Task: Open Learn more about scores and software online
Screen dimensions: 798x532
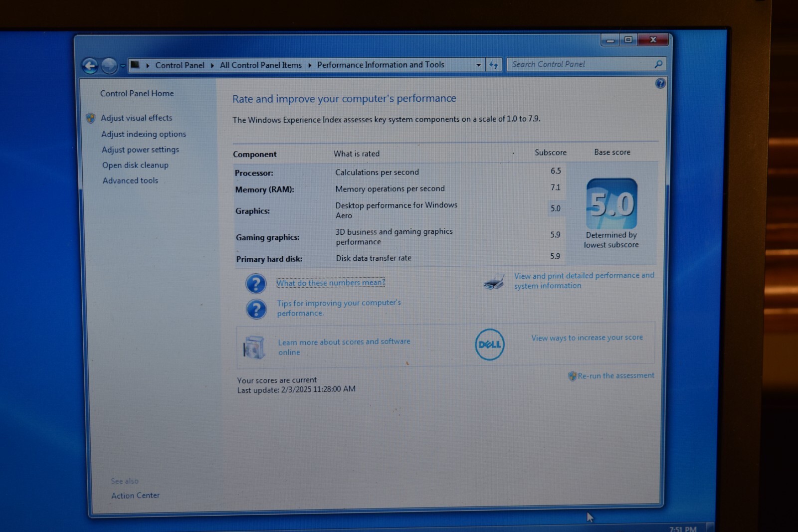Action: (344, 347)
